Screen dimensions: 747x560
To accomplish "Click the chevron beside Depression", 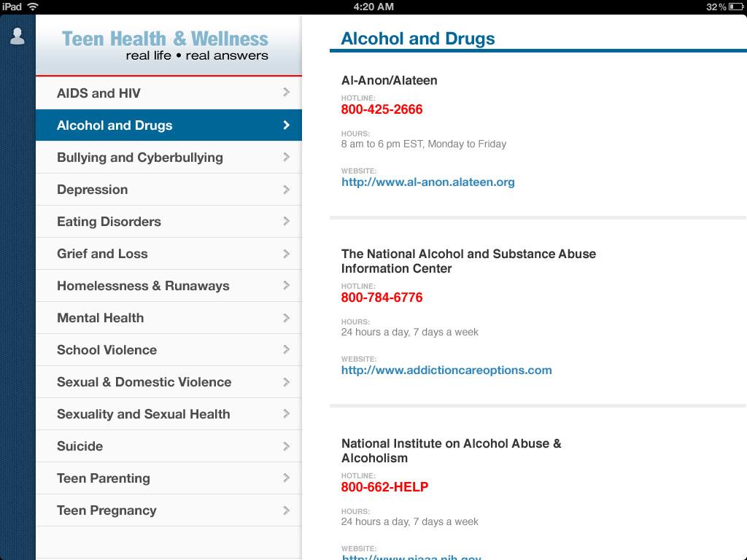I will (286, 190).
